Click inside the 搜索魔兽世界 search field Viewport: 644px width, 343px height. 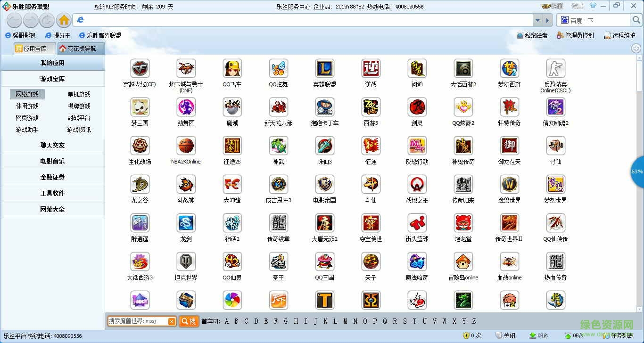[139, 321]
